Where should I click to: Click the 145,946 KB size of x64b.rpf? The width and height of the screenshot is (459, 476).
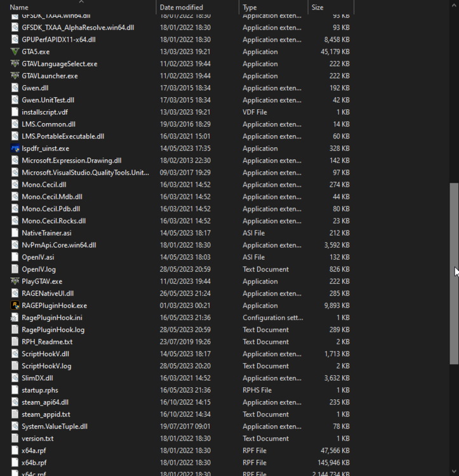pos(334,463)
